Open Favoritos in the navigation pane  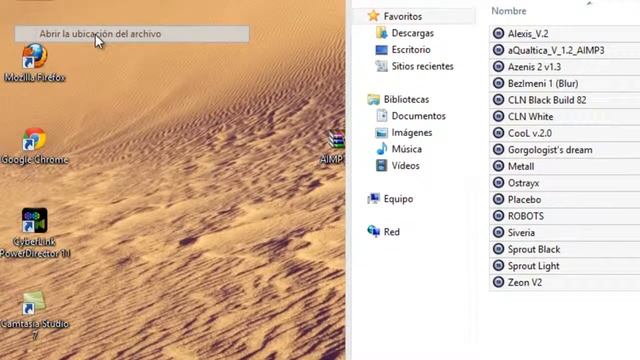click(x=402, y=16)
